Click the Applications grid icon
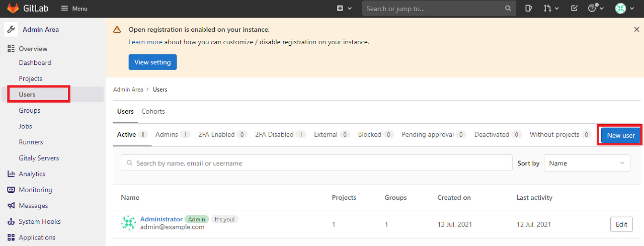 [x=11, y=237]
